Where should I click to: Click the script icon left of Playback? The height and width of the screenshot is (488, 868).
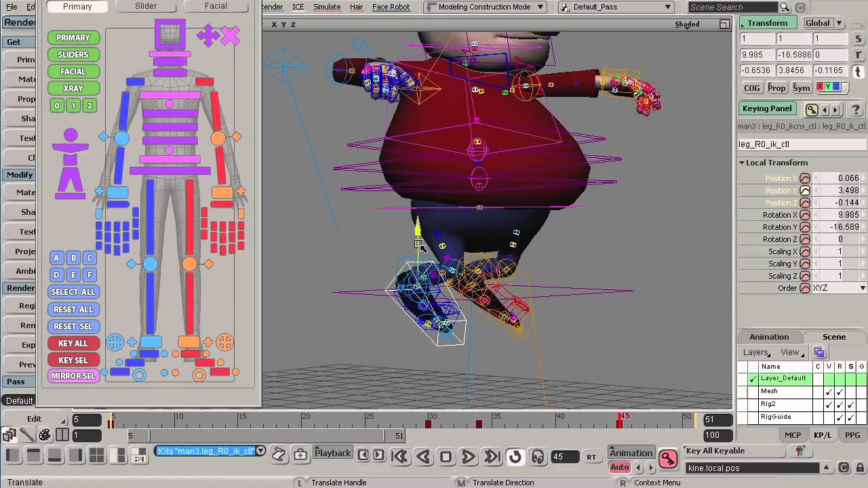coord(278,455)
